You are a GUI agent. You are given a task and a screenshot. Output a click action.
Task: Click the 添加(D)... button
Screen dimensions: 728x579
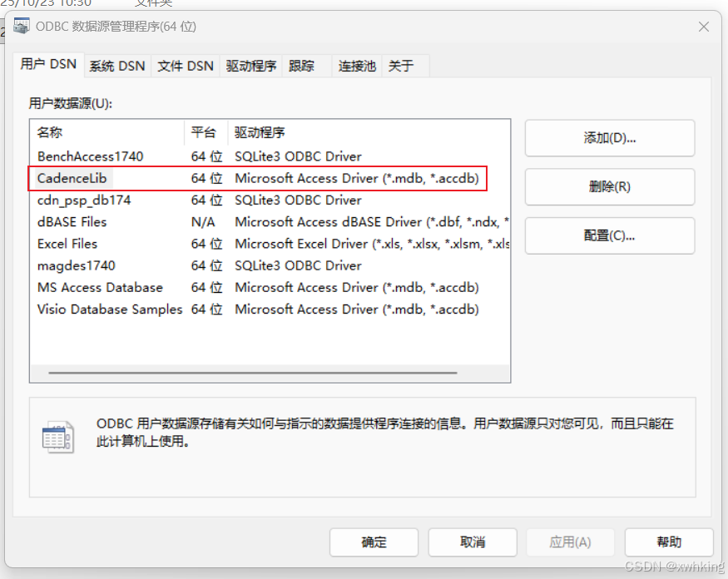pyautogui.click(x=610, y=138)
